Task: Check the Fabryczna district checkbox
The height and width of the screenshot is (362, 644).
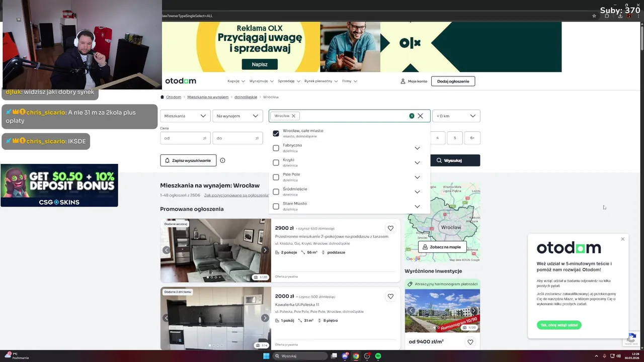Action: tap(276, 148)
